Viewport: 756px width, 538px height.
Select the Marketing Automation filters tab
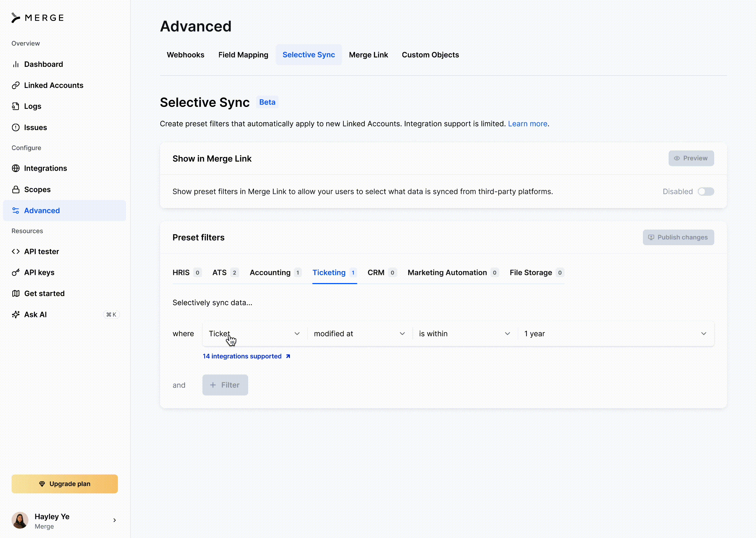453,273
